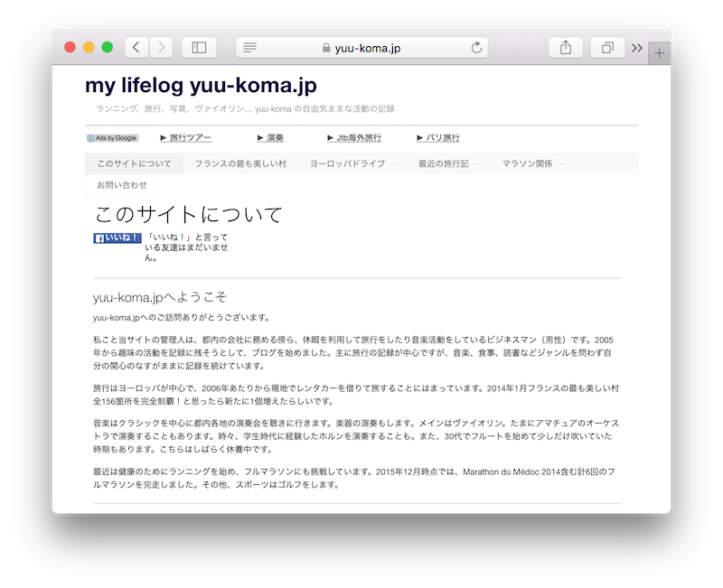Open a new tab with plus button
This screenshot has width=723, height=588.
pyautogui.click(x=660, y=53)
